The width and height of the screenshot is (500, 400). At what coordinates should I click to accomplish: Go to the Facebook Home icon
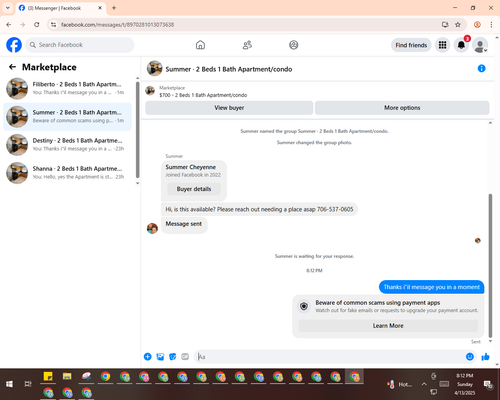coord(200,45)
